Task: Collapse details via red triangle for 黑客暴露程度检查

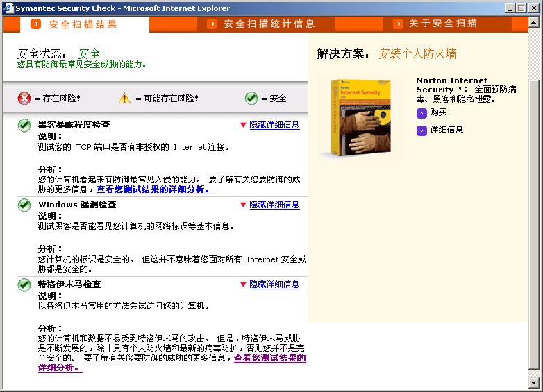Action: (243, 125)
